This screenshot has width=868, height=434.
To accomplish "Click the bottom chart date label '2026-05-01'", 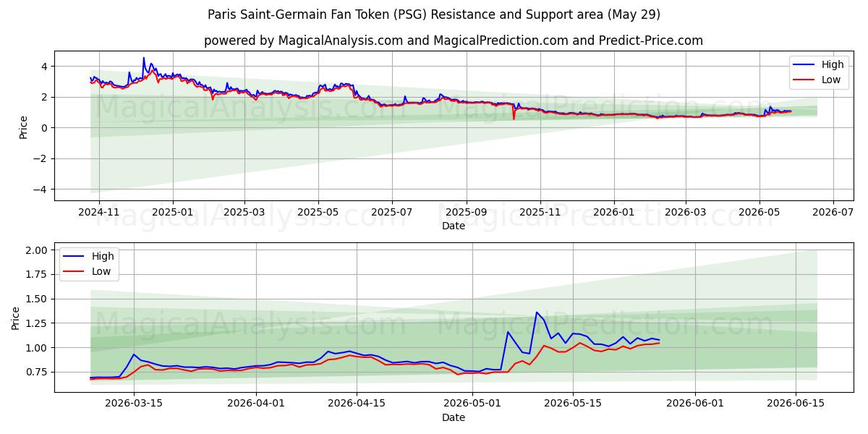I will tap(472, 405).
